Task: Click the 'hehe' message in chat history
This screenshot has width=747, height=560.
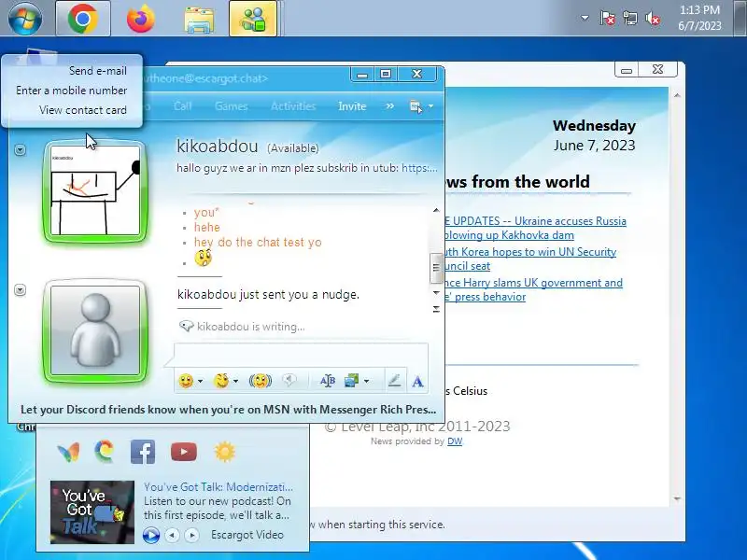Action: pyautogui.click(x=206, y=228)
